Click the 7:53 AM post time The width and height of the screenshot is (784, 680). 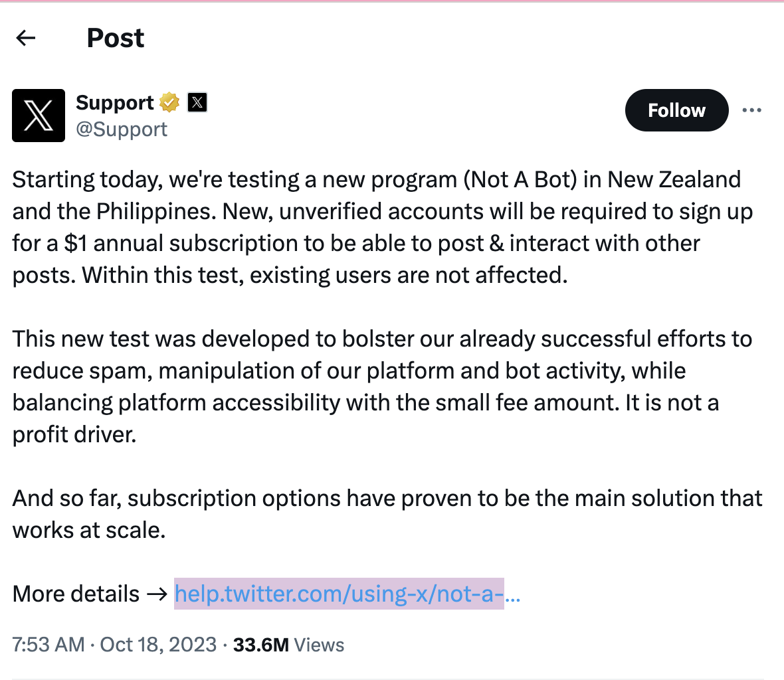tap(48, 645)
